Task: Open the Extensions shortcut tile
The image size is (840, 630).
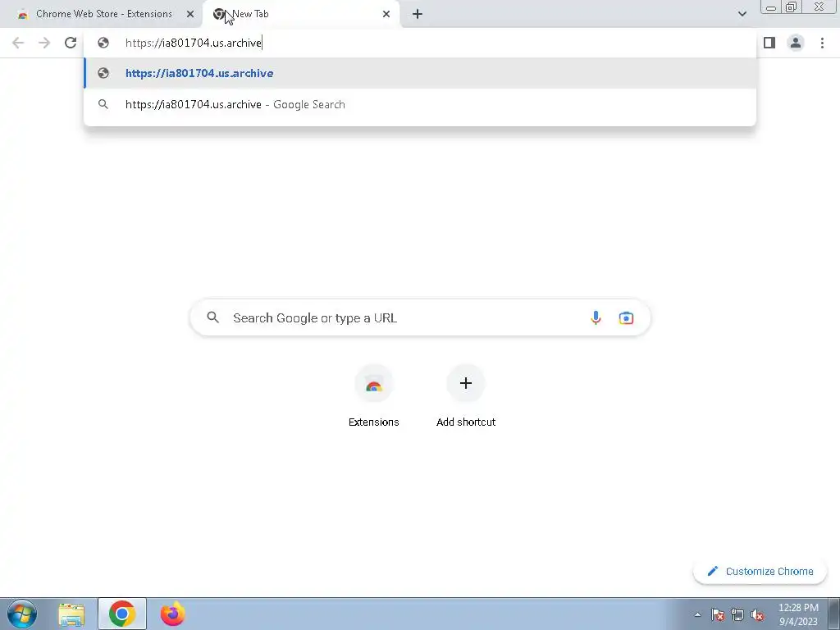Action: 374,395
